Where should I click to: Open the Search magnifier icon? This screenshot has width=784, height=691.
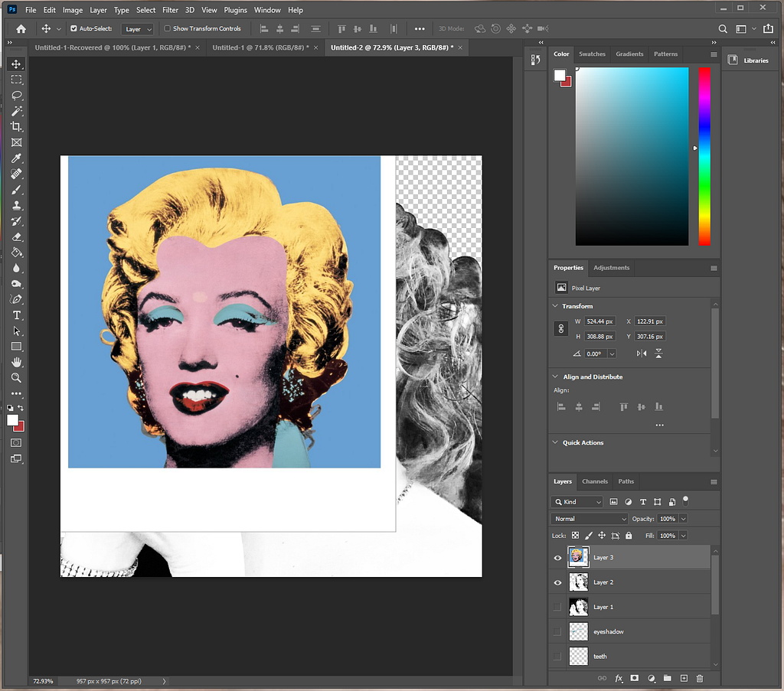(x=723, y=29)
